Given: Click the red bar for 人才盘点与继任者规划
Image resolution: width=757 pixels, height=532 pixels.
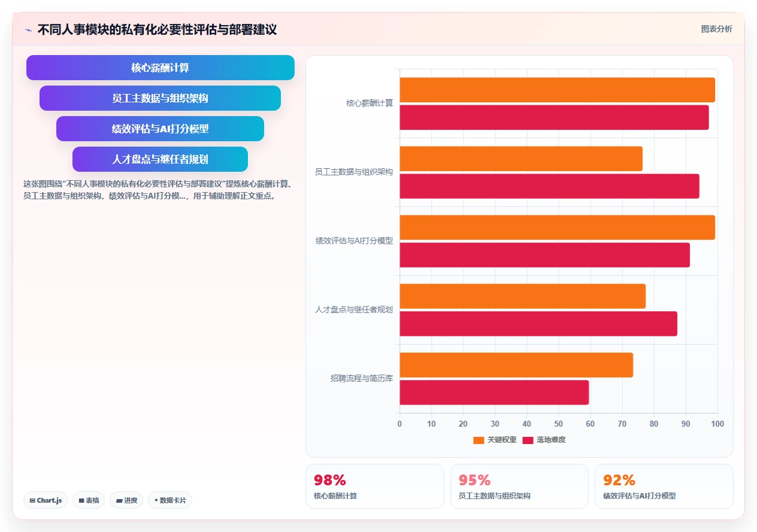Looking at the screenshot, I should click(x=538, y=324).
